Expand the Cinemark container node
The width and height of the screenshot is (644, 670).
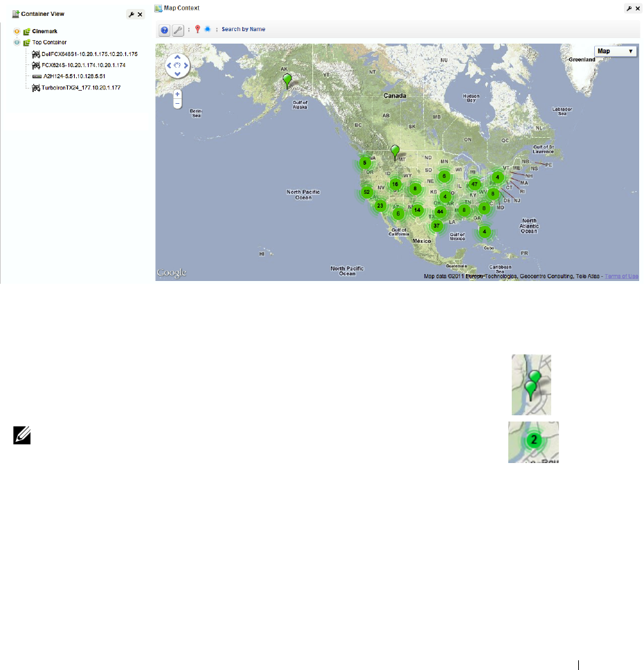17,31
